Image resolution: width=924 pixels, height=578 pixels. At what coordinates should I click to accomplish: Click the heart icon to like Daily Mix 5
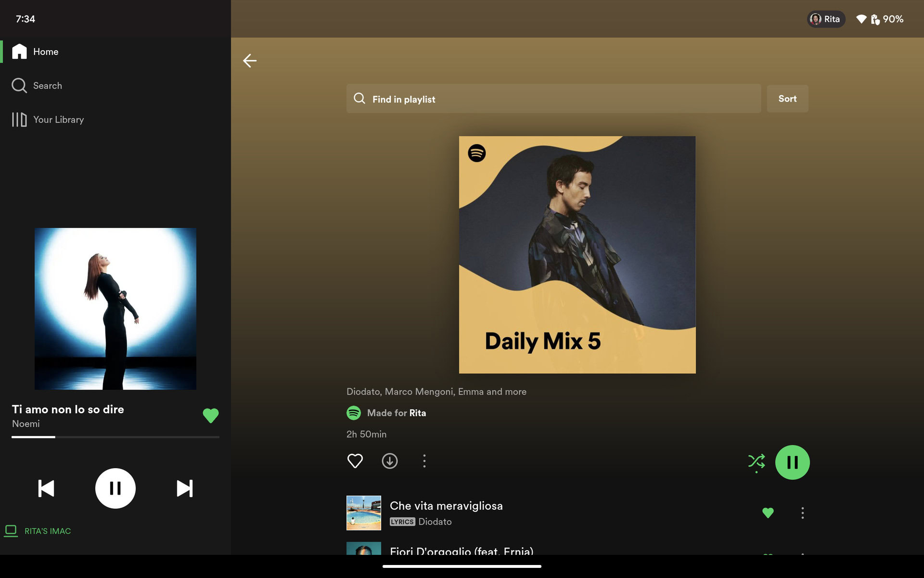(355, 461)
